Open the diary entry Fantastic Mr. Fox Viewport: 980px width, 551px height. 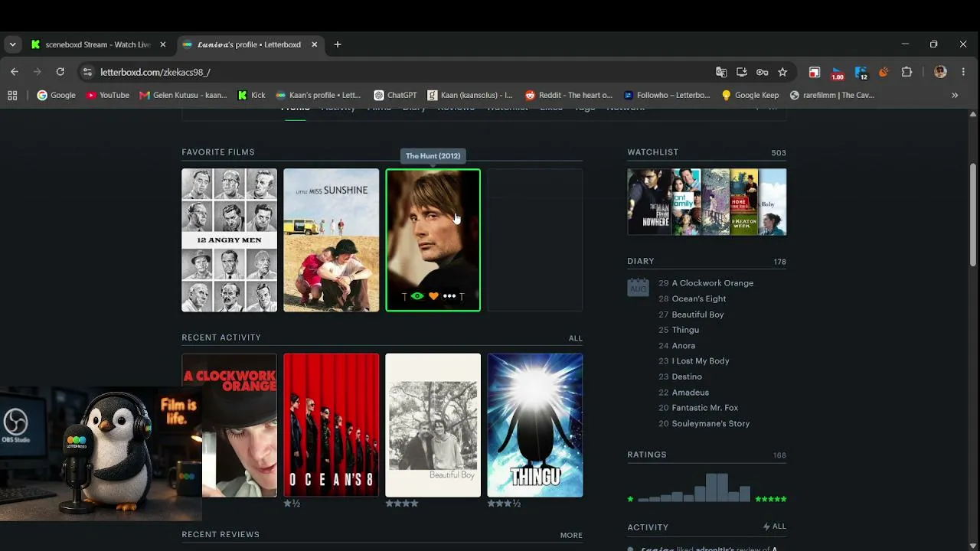[705, 408]
